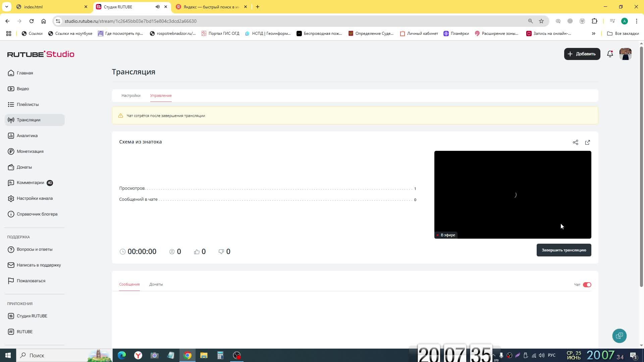Open Yandex Browser from the taskbar

click(138, 355)
